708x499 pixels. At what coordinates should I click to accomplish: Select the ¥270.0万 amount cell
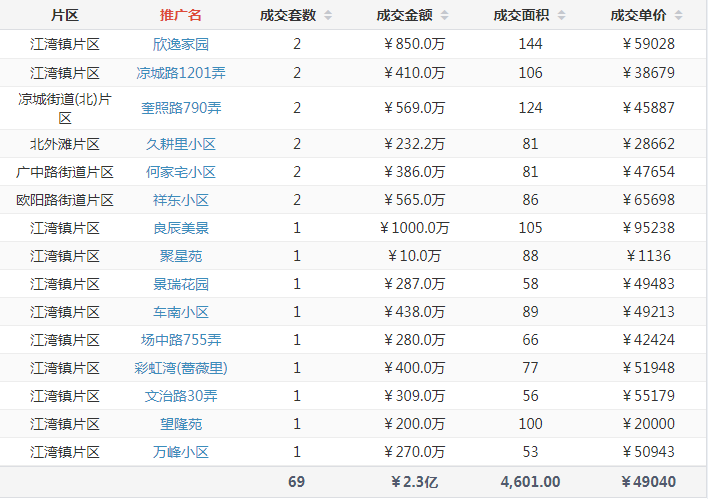tap(414, 452)
